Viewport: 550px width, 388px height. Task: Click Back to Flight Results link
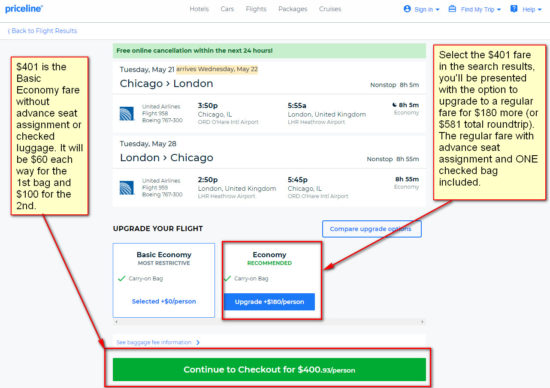tap(42, 31)
